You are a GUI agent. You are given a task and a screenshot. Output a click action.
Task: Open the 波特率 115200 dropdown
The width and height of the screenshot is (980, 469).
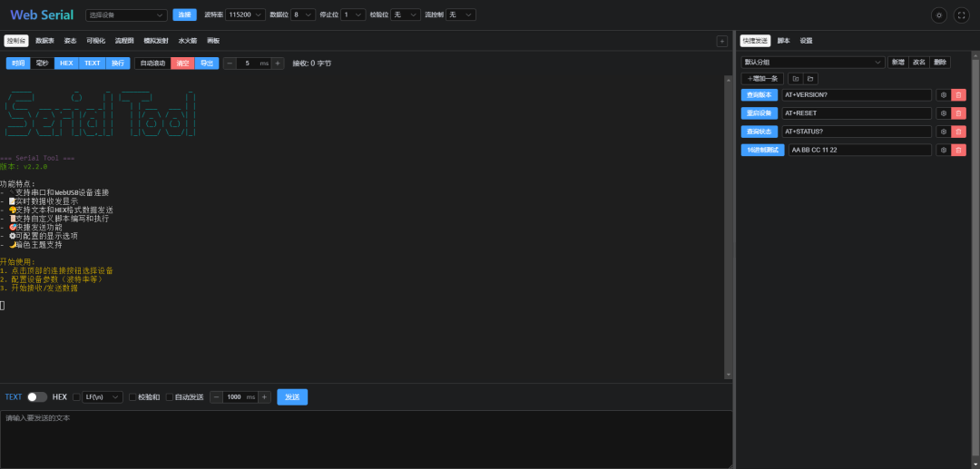coord(246,15)
